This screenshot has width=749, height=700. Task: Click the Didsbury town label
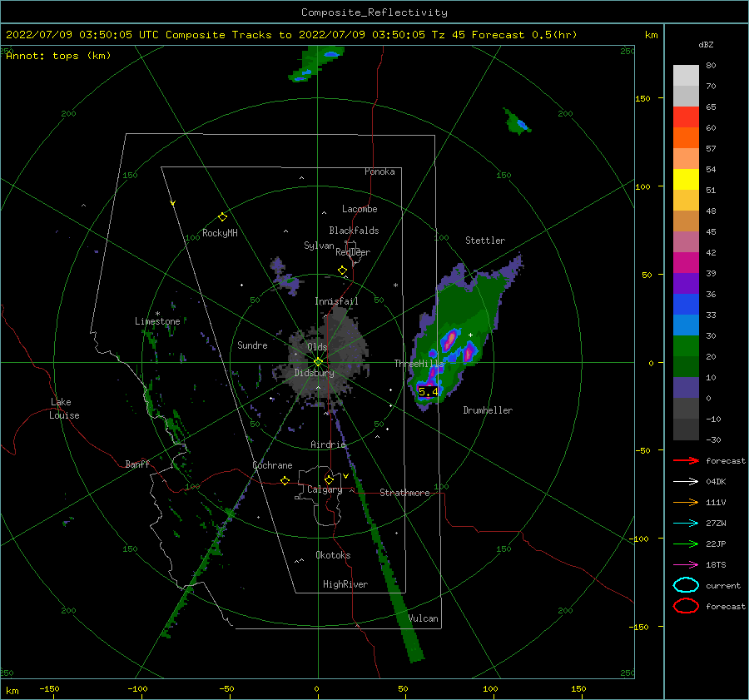(x=315, y=373)
